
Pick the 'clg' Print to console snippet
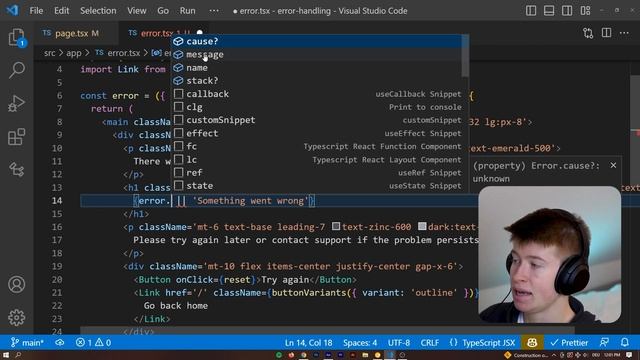(316, 107)
